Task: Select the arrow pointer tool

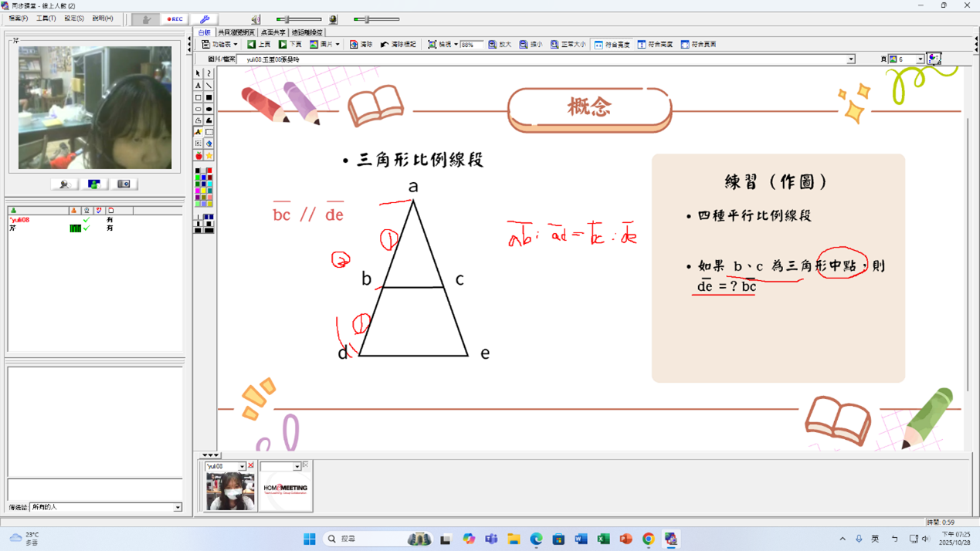Action: coord(198,73)
